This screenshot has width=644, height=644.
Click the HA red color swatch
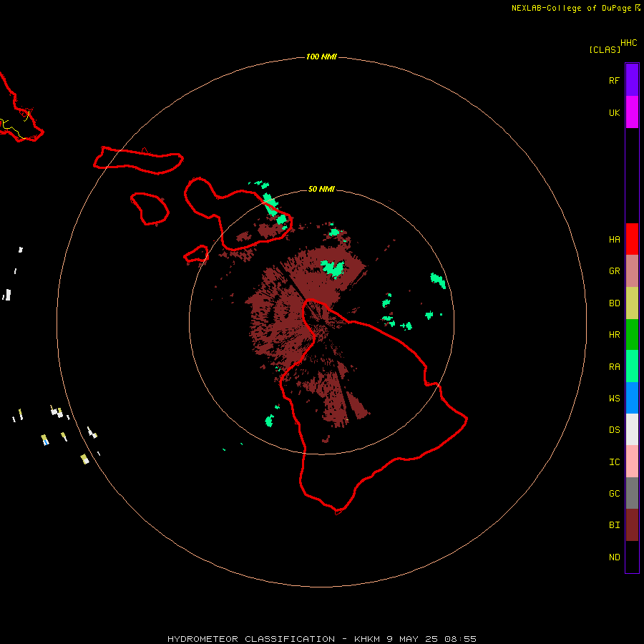click(632, 239)
